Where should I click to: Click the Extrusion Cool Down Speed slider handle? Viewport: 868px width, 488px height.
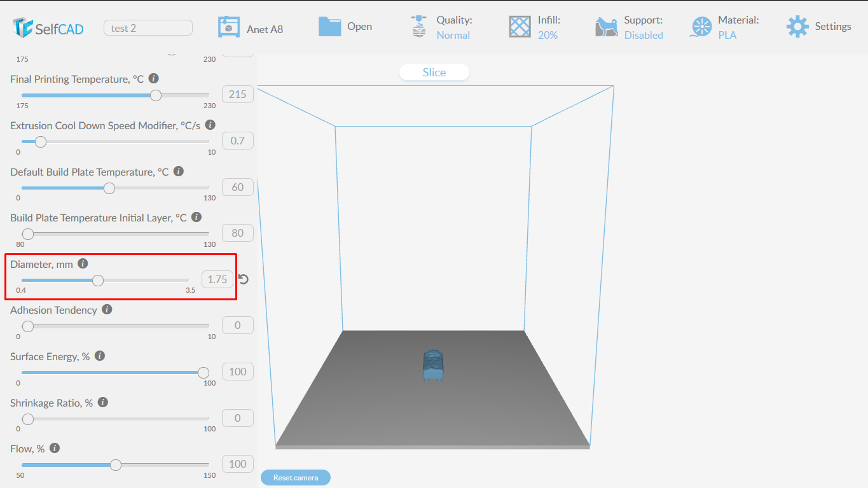[x=41, y=141]
